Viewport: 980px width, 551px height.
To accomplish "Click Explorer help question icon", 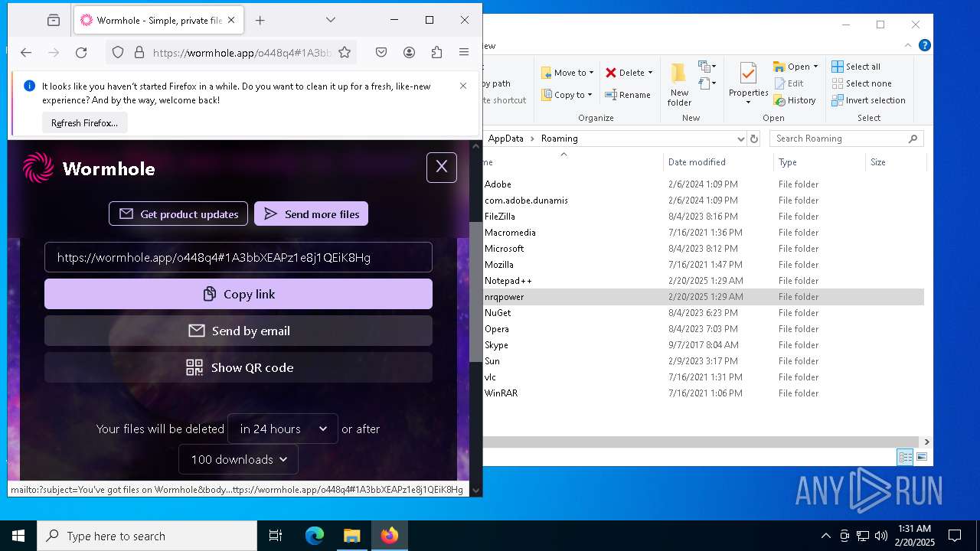I will pyautogui.click(x=924, y=46).
